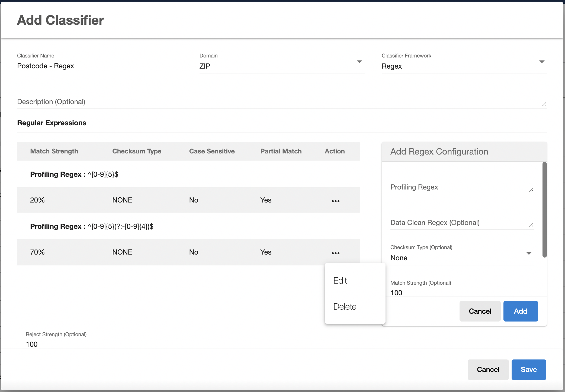The height and width of the screenshot is (392, 565).
Task: Open actions menu for 20% regex row
Action: point(335,201)
